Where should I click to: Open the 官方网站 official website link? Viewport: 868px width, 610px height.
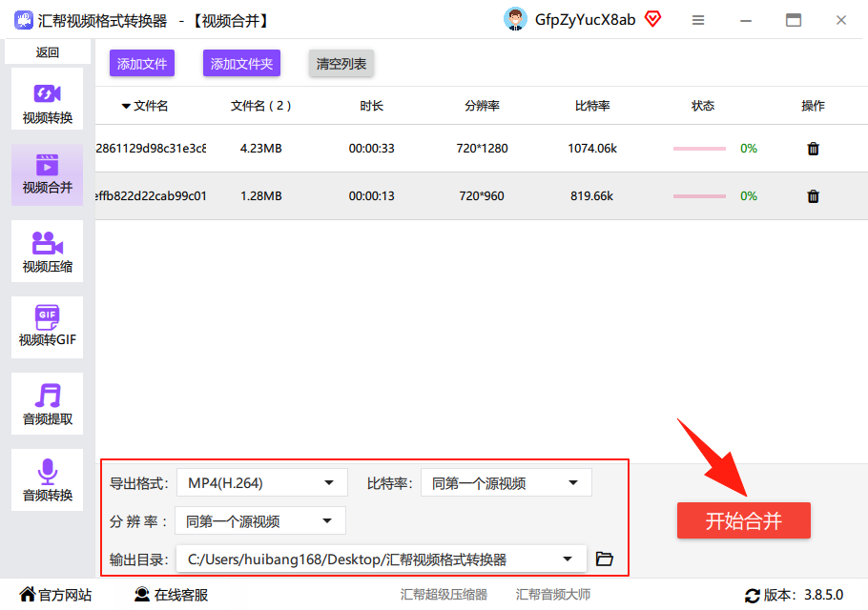tap(55, 595)
